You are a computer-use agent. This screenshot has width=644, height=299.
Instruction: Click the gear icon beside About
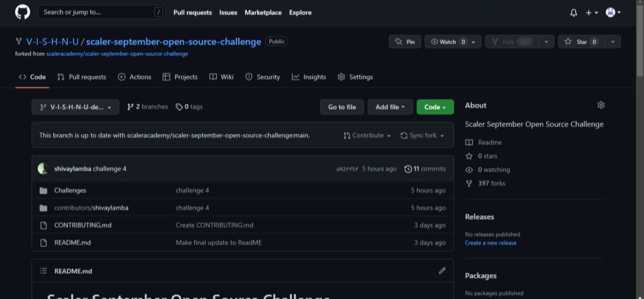tap(601, 105)
